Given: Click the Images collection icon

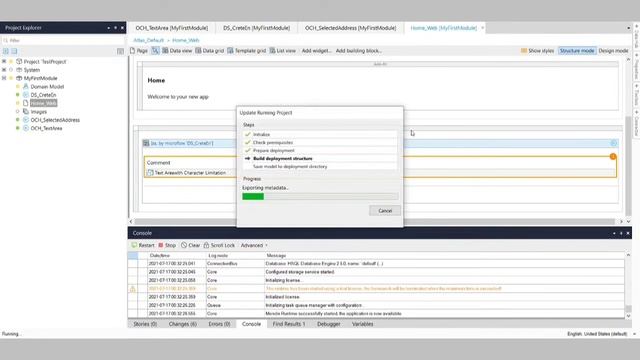Looking at the screenshot, I should [x=26, y=111].
